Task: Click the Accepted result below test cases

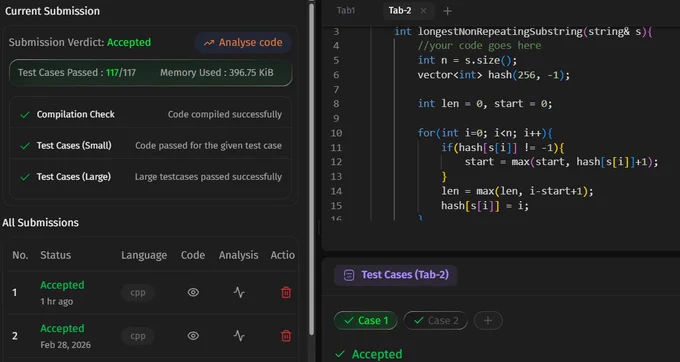Action: click(x=377, y=354)
